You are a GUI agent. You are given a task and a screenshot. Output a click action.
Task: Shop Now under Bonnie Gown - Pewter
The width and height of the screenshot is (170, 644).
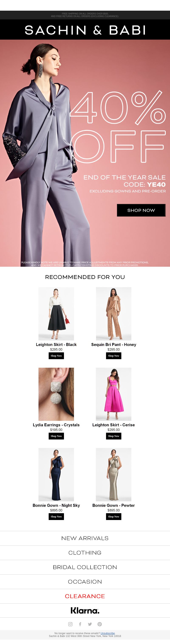tap(113, 516)
